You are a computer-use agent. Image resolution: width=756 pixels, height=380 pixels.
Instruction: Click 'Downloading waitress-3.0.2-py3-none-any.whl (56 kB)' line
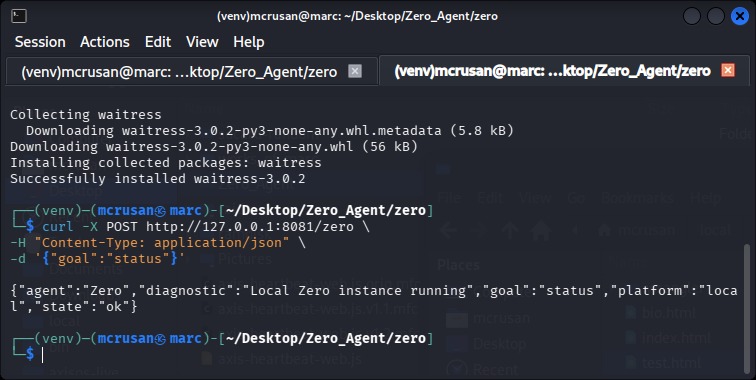coord(214,147)
